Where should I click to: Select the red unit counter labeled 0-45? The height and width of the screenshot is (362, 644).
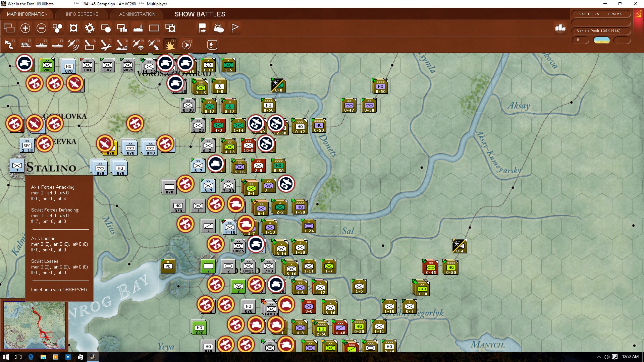431,267
